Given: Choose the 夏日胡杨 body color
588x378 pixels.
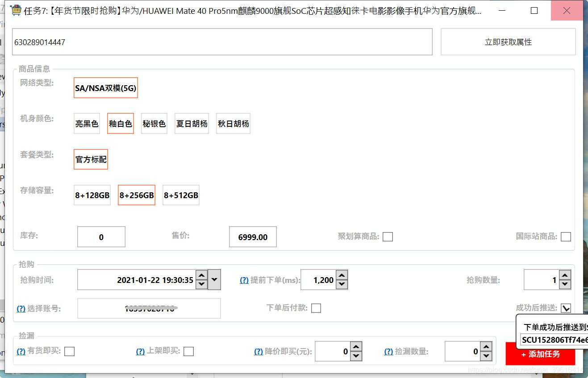Looking at the screenshot, I should 192,124.
